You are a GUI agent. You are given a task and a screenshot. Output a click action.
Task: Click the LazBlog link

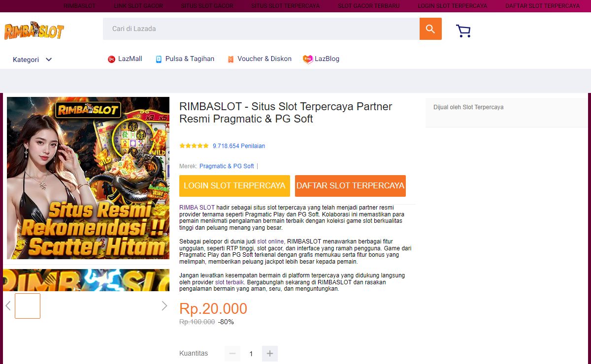point(327,59)
